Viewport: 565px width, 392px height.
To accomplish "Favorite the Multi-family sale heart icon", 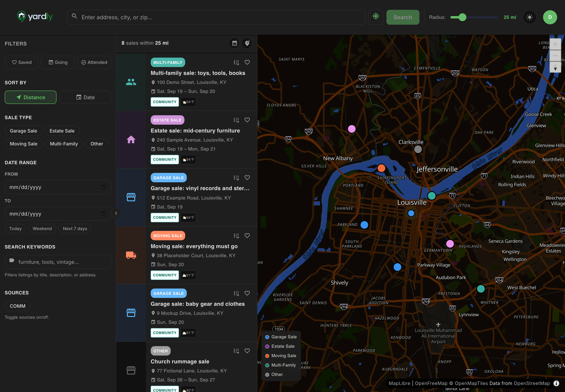I will point(247,62).
